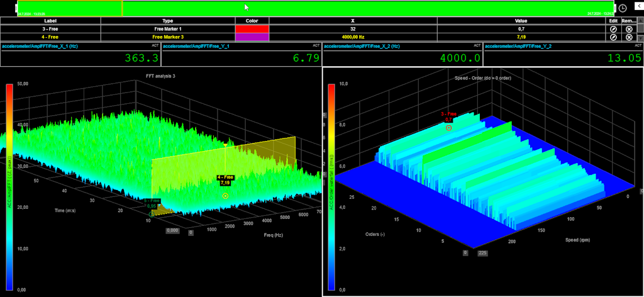Viewport: 644px width, 297px height.
Task: Click the Color column header
Action: 252,21
